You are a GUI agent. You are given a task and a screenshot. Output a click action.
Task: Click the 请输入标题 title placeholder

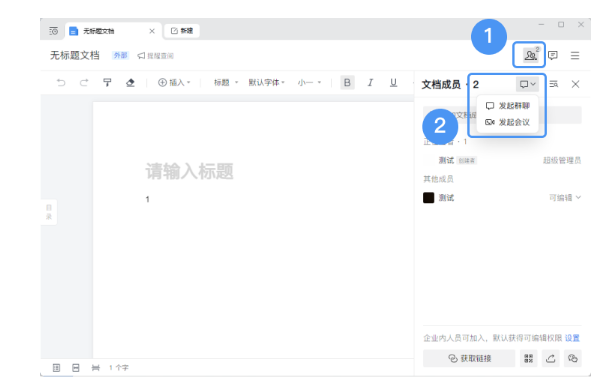(189, 171)
